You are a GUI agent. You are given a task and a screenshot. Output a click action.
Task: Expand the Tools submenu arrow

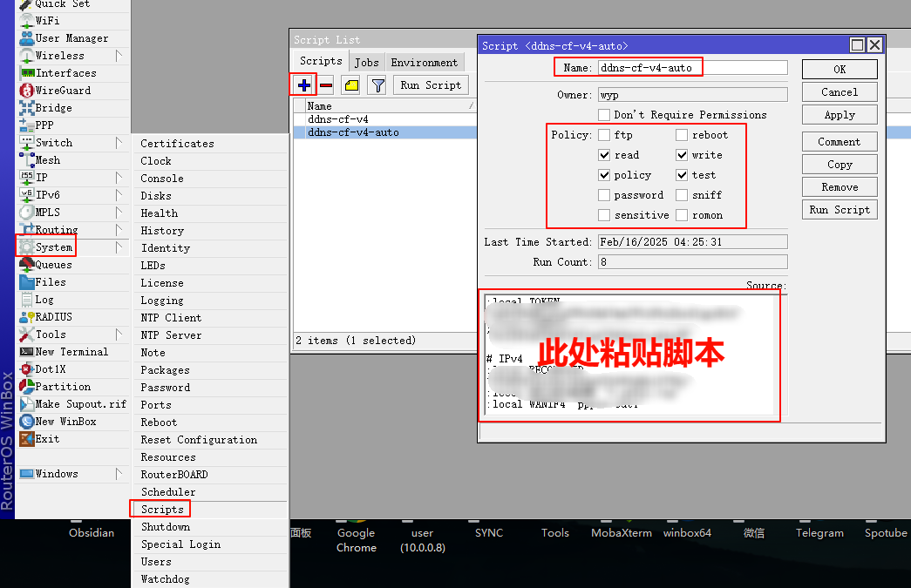[x=119, y=335]
